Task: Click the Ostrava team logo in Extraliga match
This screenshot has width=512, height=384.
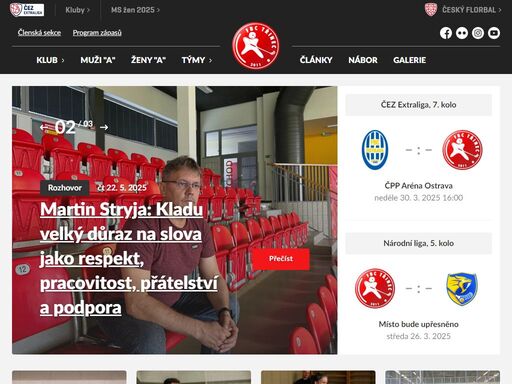Action: 375,150
